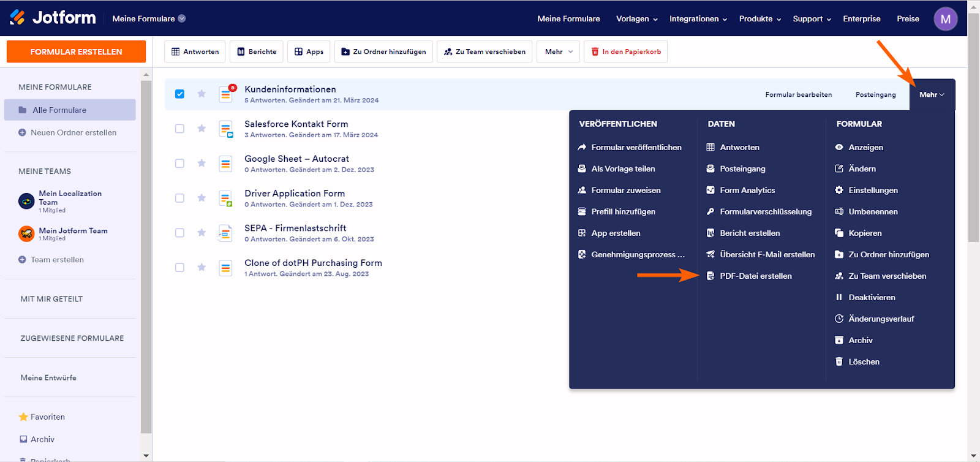
Task: Click Zu Ordner hinzufügen toolbar button
Action: click(383, 51)
